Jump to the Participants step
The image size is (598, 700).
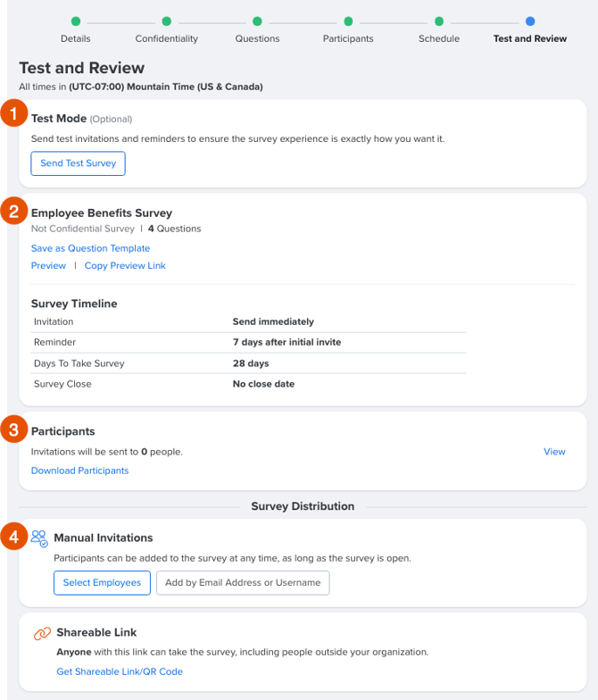click(348, 38)
